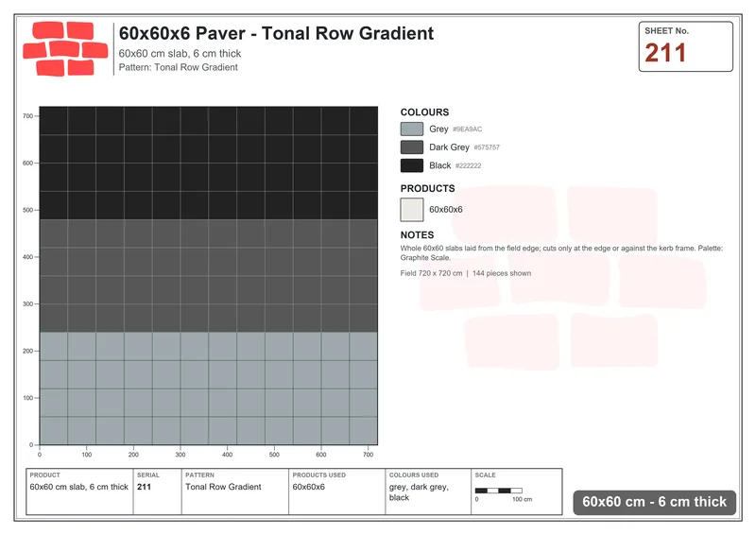756x535 pixels.
Task: Click the Black colour swatch
Action: pos(412,165)
